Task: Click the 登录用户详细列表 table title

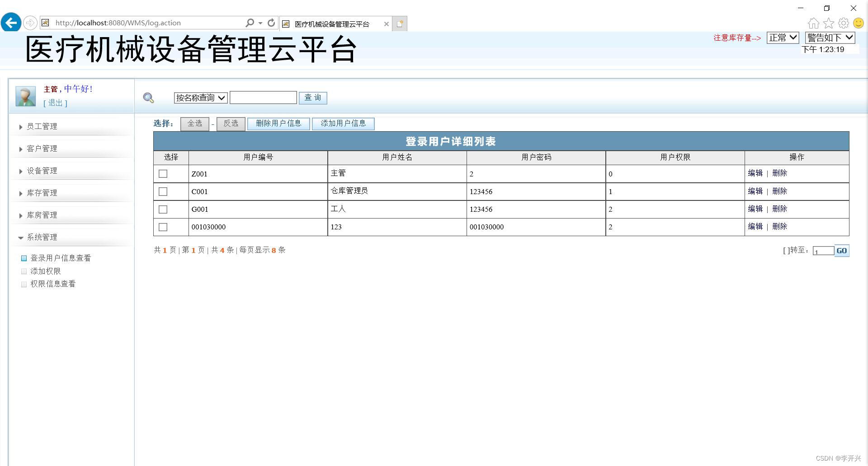Action: point(451,142)
